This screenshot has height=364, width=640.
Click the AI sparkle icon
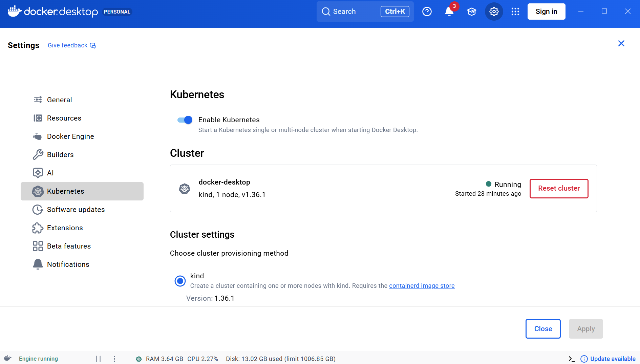coord(38,173)
